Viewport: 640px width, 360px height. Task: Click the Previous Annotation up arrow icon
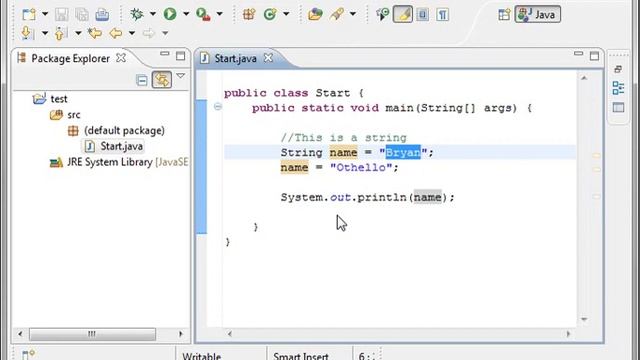coord(60,33)
